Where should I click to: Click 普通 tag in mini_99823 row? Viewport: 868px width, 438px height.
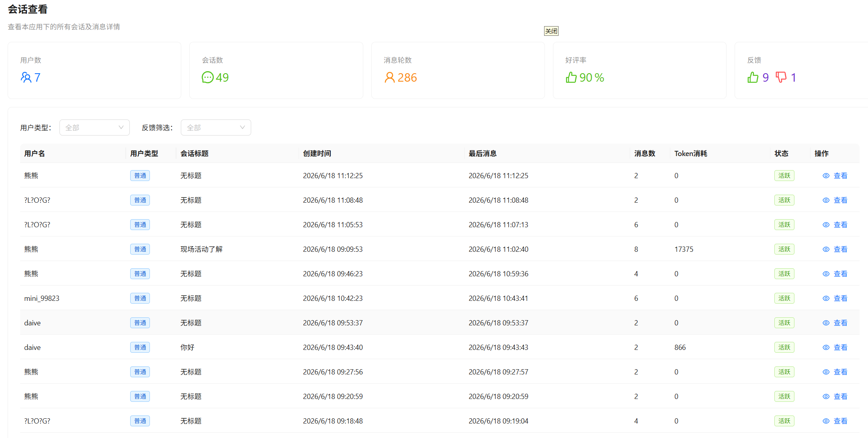[x=140, y=298]
